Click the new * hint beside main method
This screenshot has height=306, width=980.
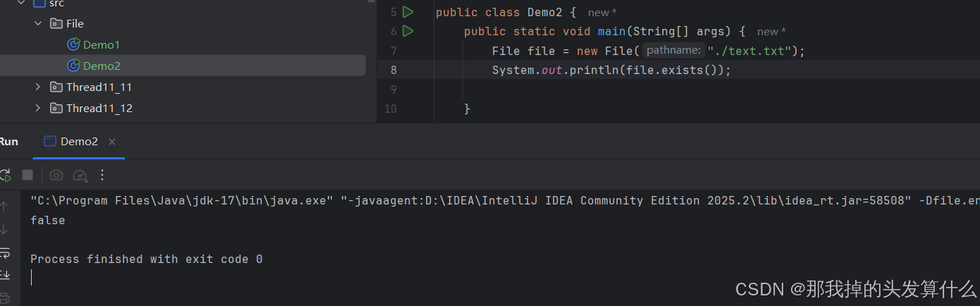point(771,32)
